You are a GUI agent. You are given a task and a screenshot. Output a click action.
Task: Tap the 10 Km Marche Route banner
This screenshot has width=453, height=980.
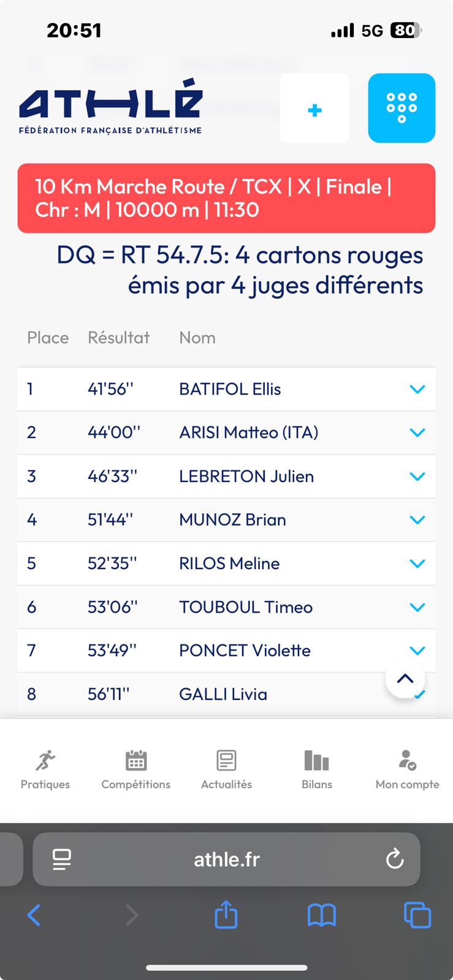tap(226, 198)
